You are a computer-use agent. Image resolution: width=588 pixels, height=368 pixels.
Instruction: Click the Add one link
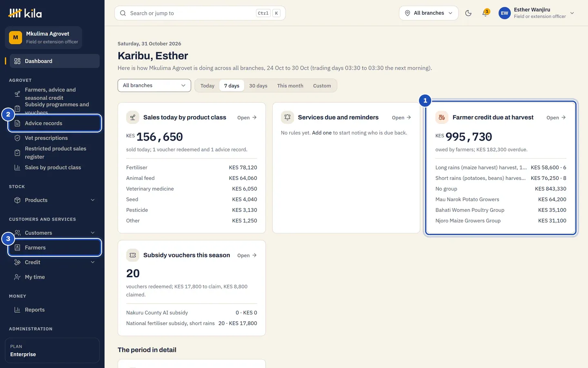point(322,133)
